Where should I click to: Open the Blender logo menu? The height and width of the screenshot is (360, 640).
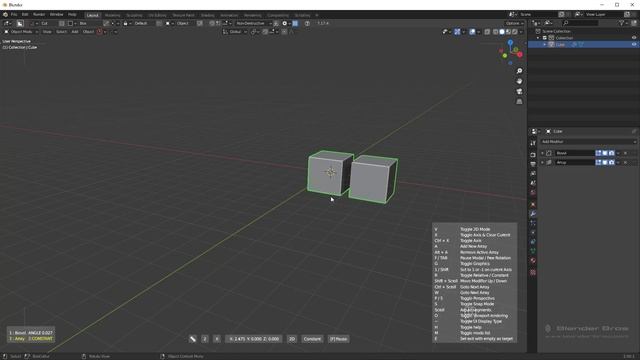point(5,15)
